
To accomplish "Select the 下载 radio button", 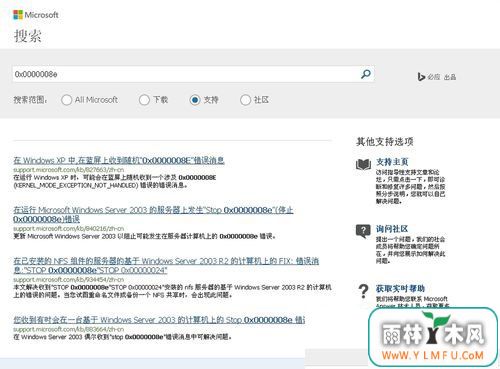I will (x=144, y=100).
